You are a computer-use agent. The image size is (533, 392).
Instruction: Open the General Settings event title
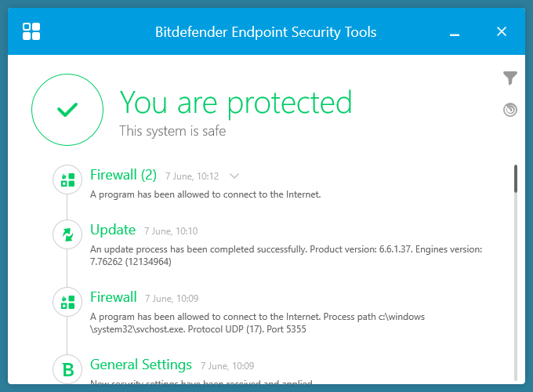(141, 365)
